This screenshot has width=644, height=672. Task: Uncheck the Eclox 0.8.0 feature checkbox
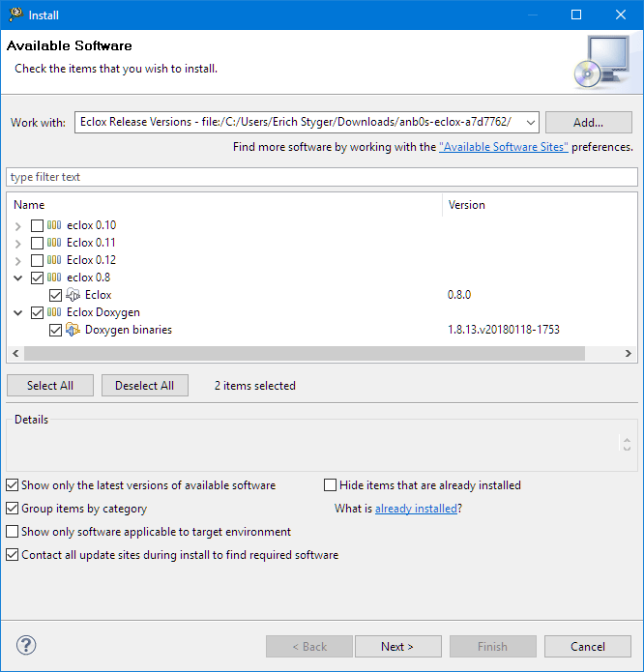pos(56,295)
